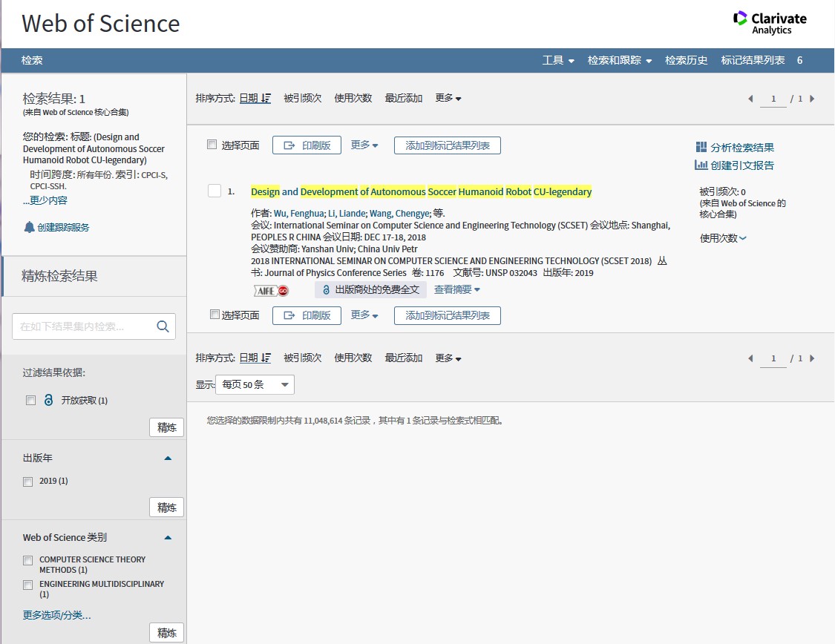Screen dimensions: 835x644
Task: Open bottom 更多 sort options dropdown
Action: (448, 358)
